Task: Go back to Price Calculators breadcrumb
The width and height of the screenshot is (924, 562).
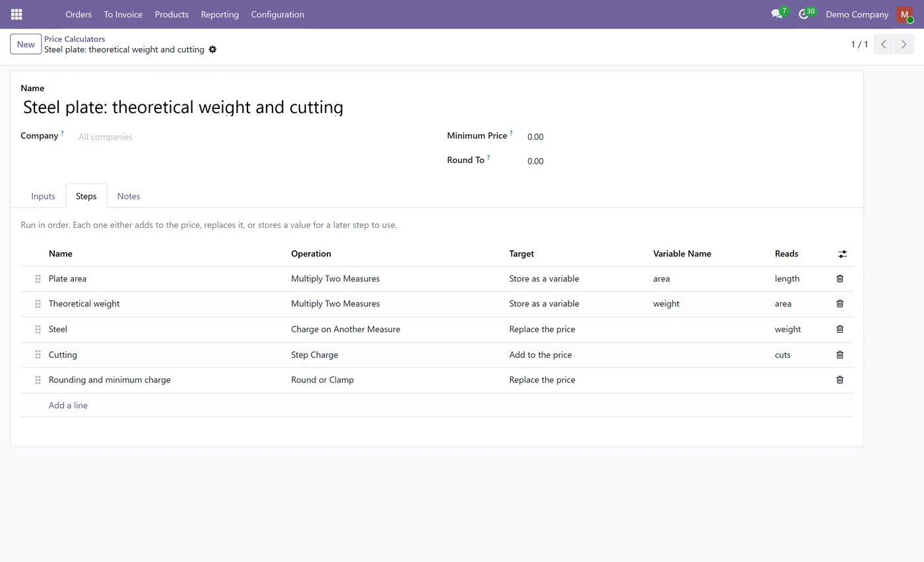Action: 75,39
